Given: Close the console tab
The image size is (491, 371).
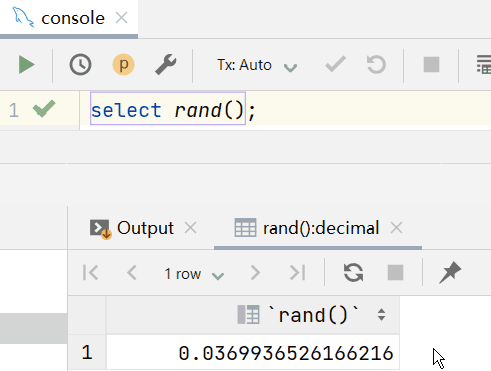Looking at the screenshot, I should (121, 18).
